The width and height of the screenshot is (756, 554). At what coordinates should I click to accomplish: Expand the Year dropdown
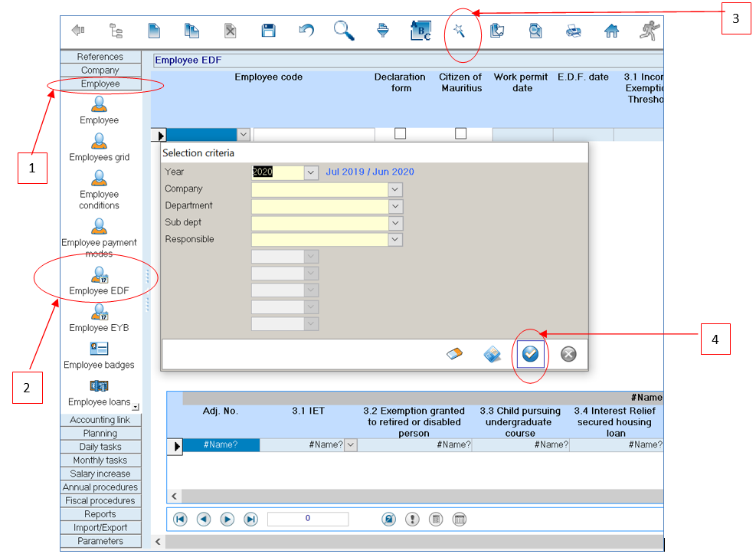click(311, 172)
